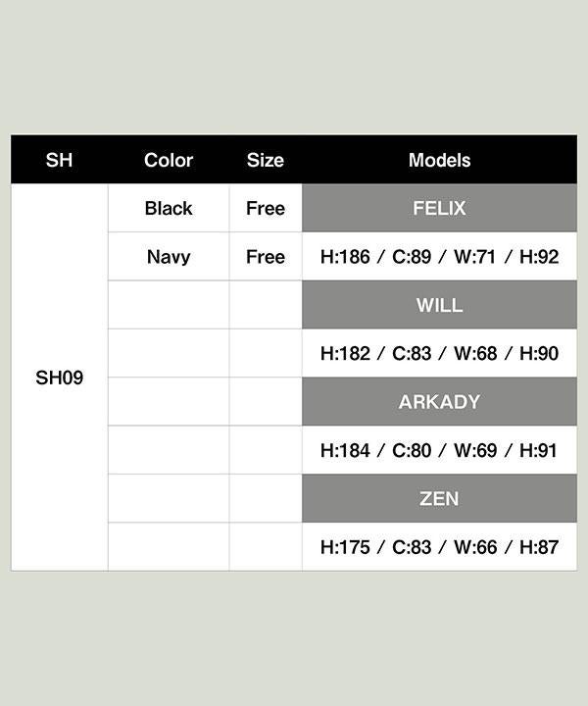Click the Free size for Black
The height and width of the screenshot is (706, 588).
[266, 208]
